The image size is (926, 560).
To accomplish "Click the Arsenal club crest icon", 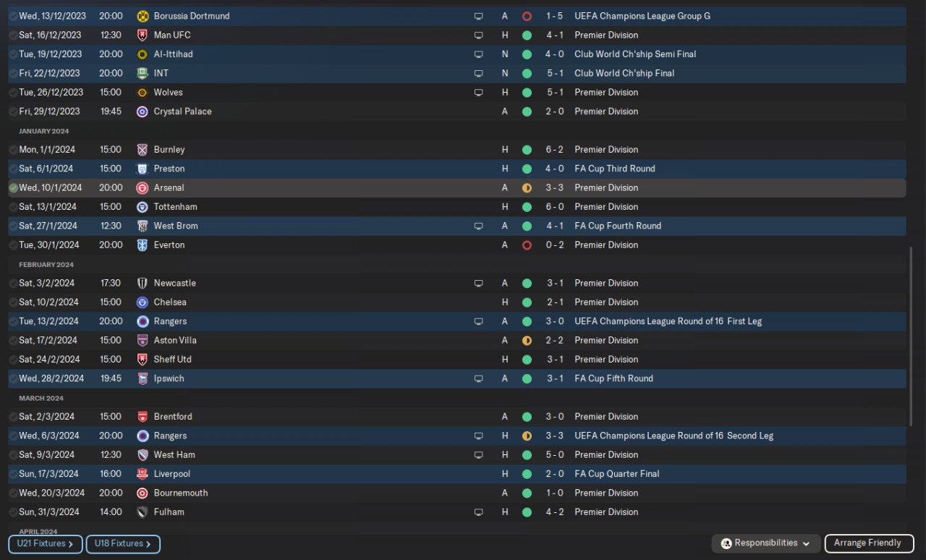I will tap(143, 188).
